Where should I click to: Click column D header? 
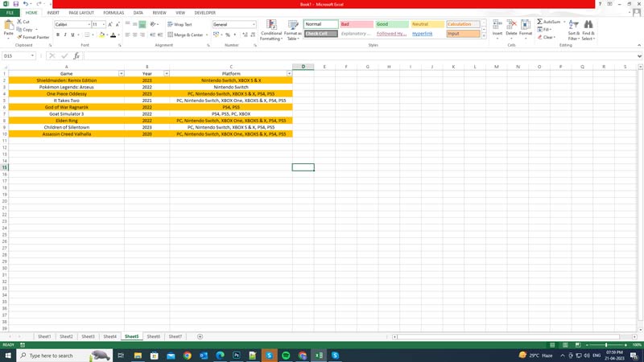pyautogui.click(x=303, y=67)
